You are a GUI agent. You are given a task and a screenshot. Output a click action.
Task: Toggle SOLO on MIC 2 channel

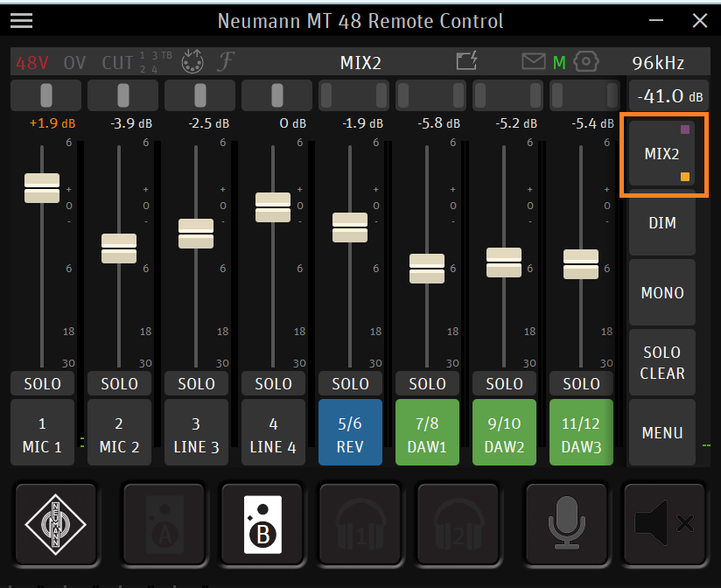point(119,383)
